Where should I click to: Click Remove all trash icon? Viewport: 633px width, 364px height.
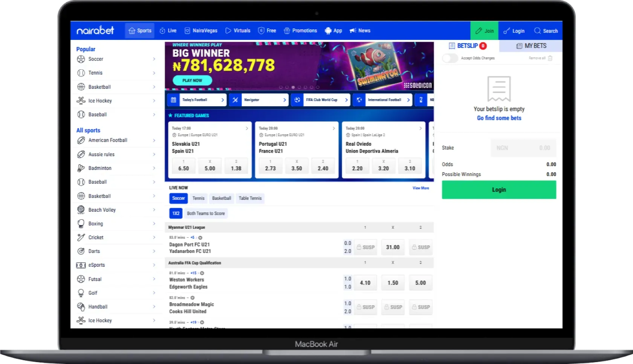(550, 58)
